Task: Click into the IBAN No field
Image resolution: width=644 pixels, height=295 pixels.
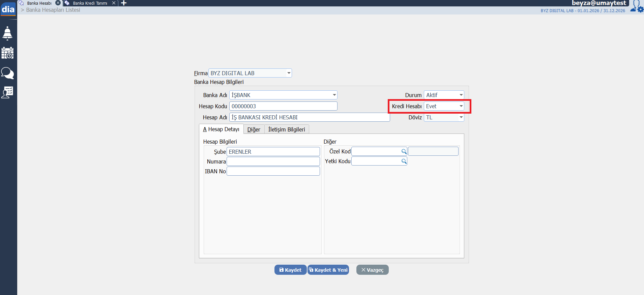Action: coord(273,171)
